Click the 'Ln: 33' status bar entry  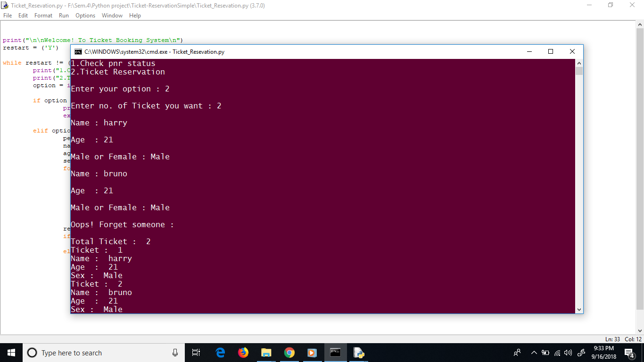(x=612, y=339)
